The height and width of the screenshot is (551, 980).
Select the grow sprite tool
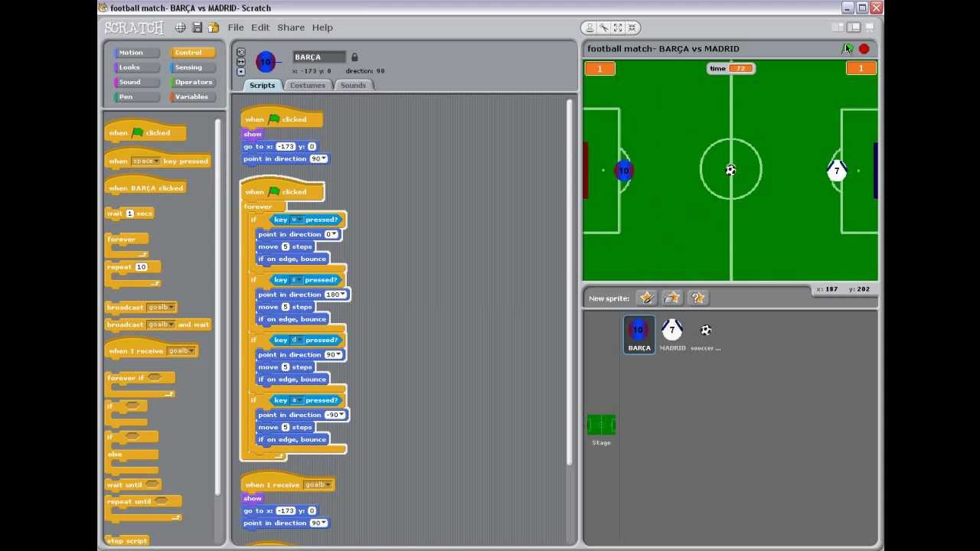tap(617, 28)
